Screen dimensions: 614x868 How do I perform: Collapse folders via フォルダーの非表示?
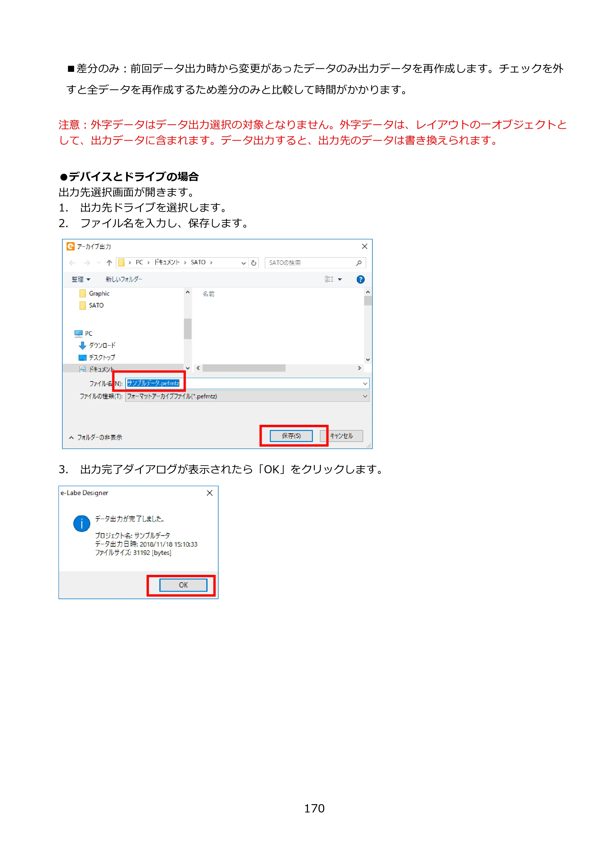pos(96,437)
